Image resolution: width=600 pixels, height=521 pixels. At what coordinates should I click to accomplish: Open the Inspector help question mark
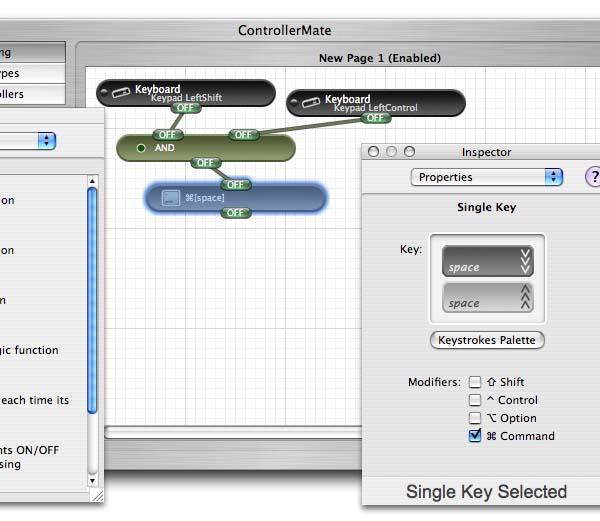tap(593, 177)
